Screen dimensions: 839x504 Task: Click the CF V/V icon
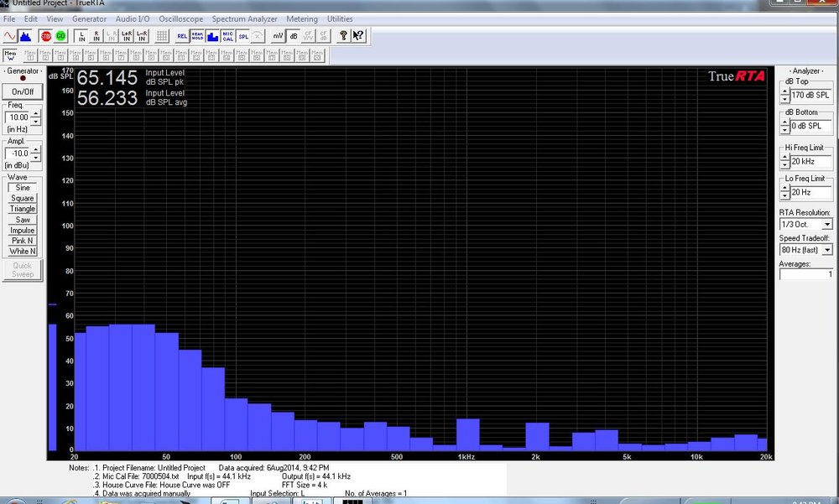pos(308,36)
